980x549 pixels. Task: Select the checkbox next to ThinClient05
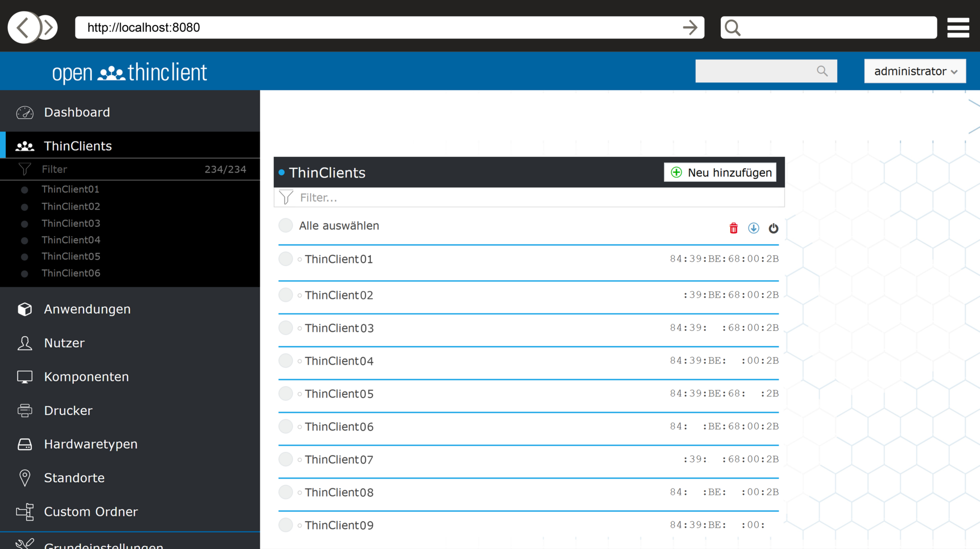[x=285, y=393]
